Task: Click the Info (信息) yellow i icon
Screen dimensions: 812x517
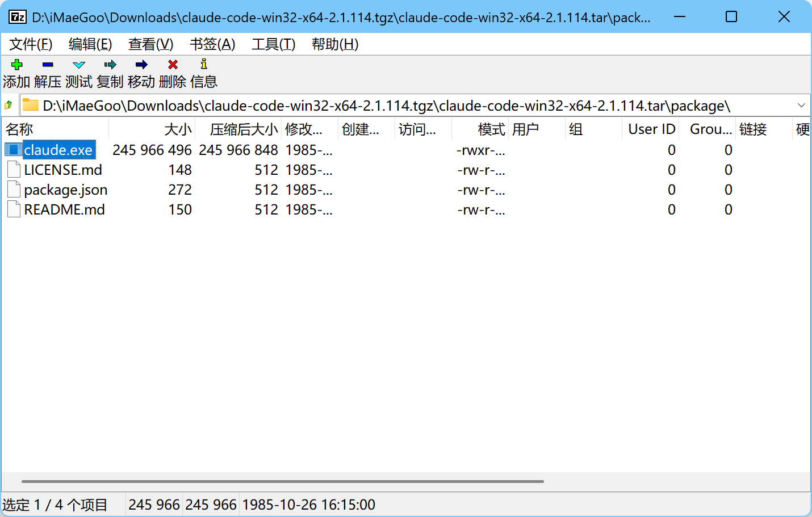Action: pos(204,65)
